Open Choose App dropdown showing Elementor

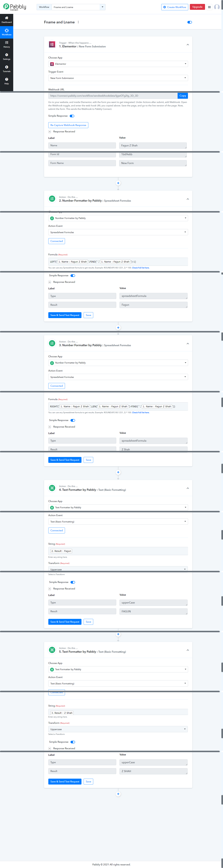[118, 64]
